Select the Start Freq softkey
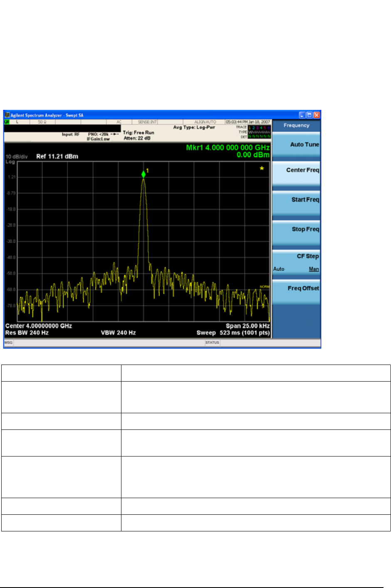391x588 pixels. point(296,203)
